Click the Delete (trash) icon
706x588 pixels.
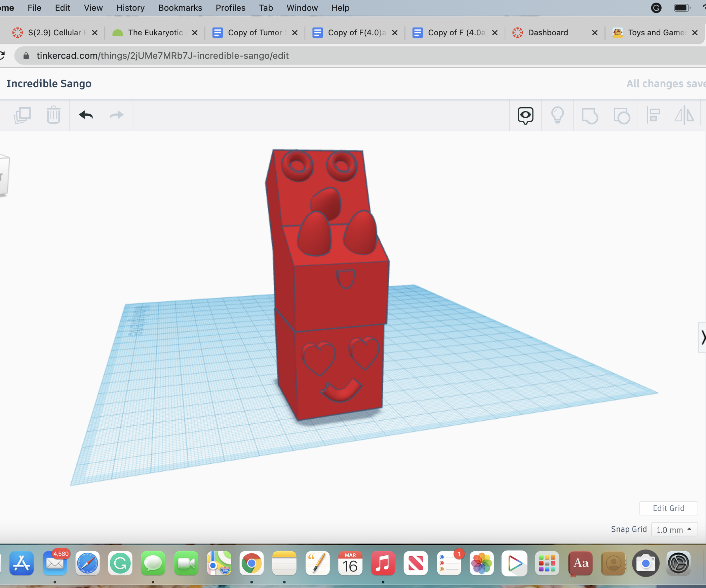click(53, 115)
